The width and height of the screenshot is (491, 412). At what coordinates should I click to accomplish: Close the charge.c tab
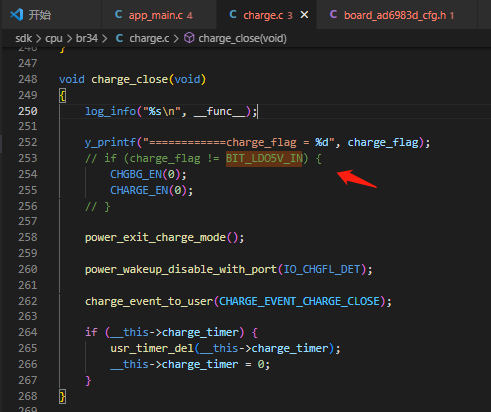[x=304, y=15]
